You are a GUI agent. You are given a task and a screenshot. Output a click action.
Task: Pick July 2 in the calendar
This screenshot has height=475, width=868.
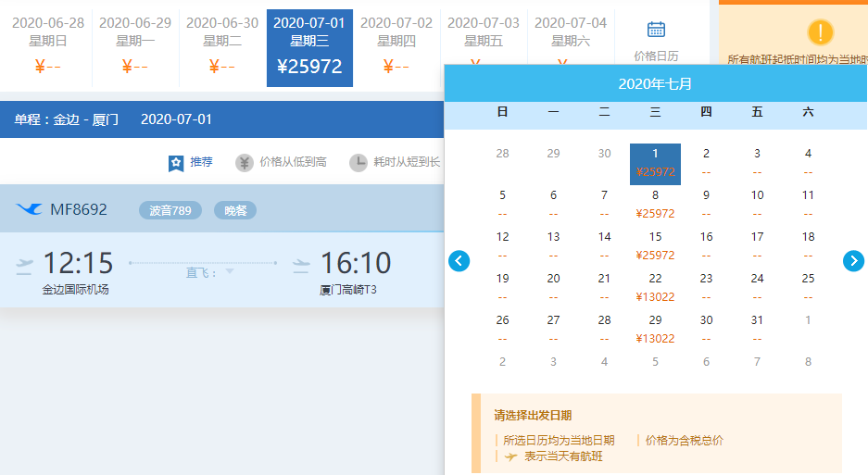(x=707, y=163)
